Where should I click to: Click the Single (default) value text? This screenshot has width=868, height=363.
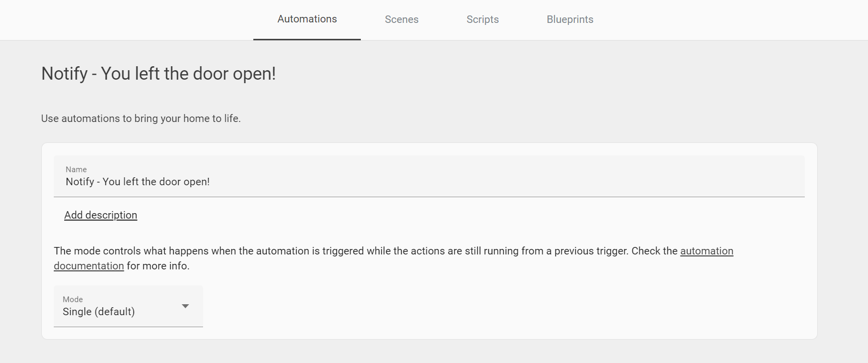[99, 311]
